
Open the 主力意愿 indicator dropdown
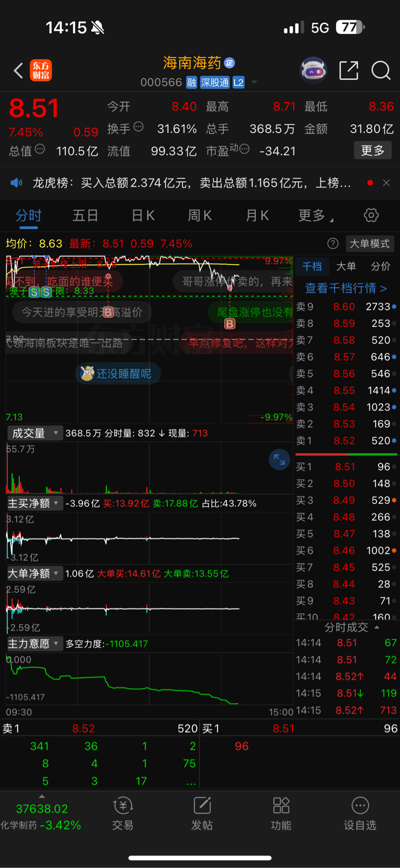click(35, 644)
